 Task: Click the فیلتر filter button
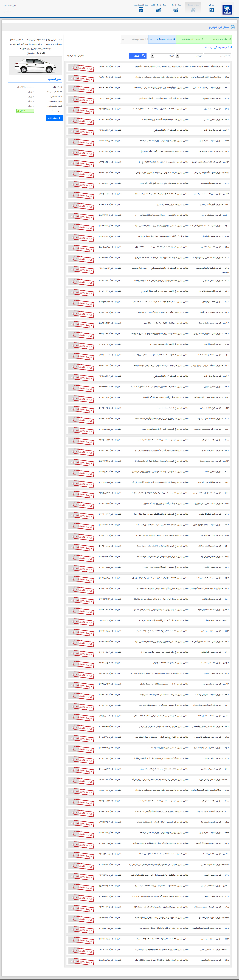[138, 56]
